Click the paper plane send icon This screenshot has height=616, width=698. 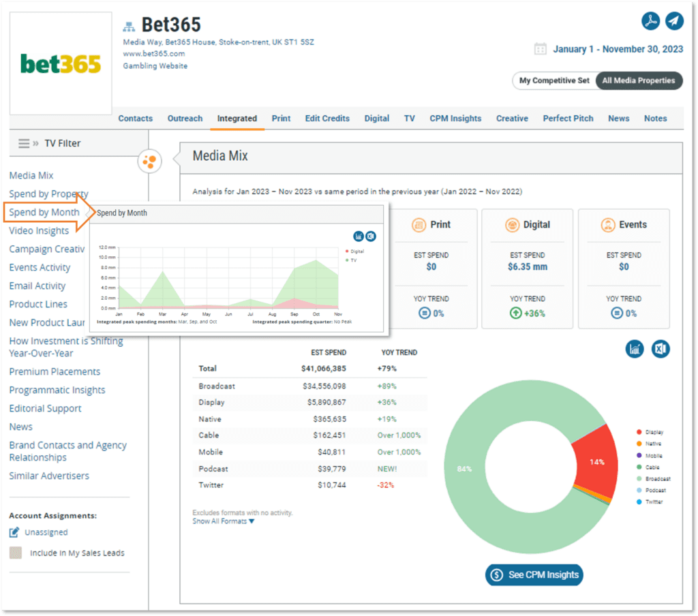[x=674, y=21]
